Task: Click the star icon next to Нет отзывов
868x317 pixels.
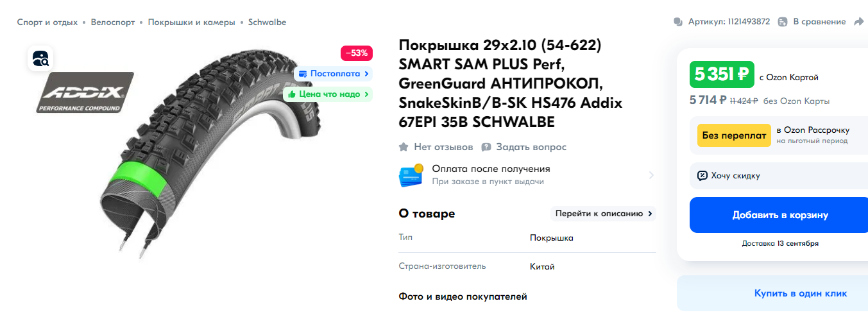Action: [404, 147]
